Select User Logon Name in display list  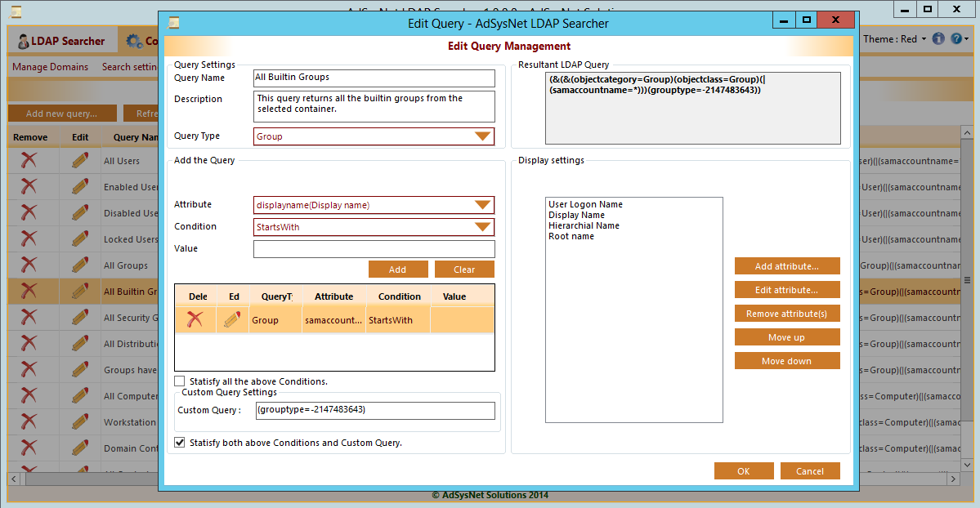(x=585, y=204)
